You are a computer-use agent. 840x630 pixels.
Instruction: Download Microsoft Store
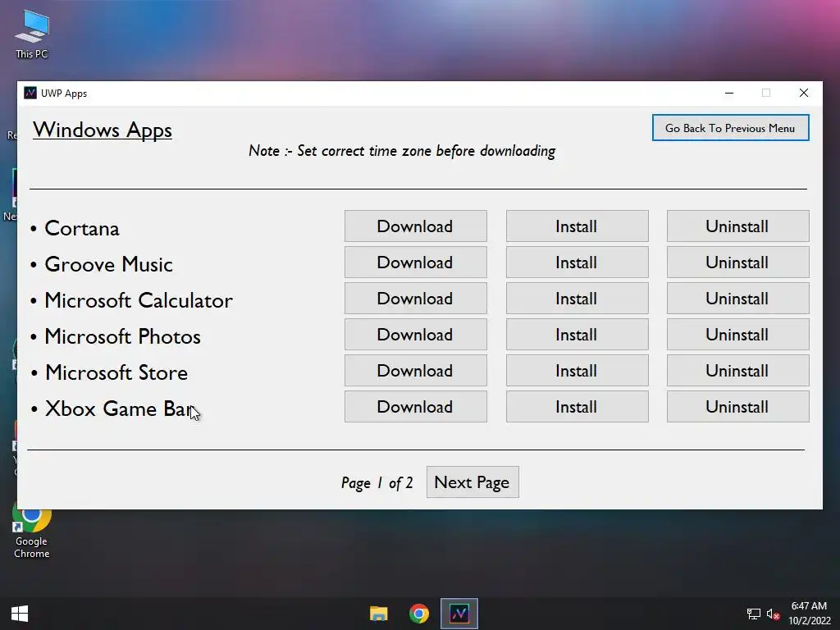pyautogui.click(x=415, y=370)
